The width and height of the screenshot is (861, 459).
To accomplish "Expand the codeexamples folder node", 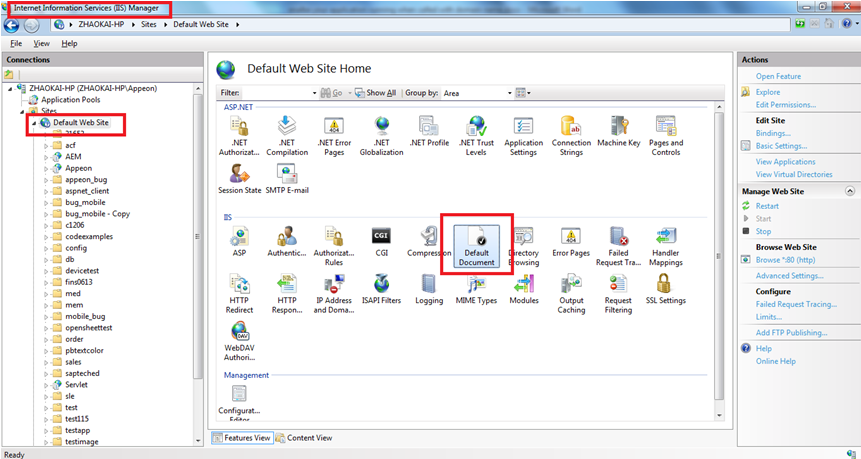I will pyautogui.click(x=46, y=237).
